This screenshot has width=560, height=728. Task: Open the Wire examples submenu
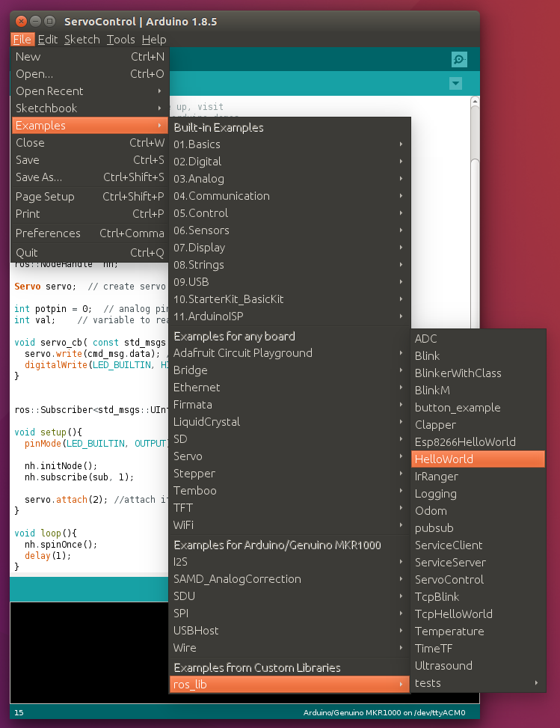point(289,648)
